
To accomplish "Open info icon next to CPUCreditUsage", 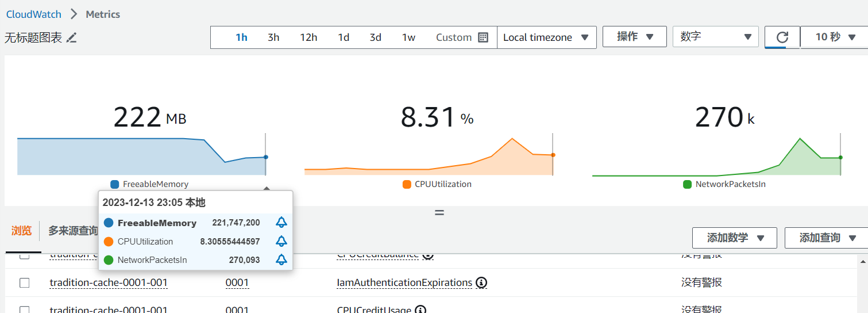I will coord(421,310).
